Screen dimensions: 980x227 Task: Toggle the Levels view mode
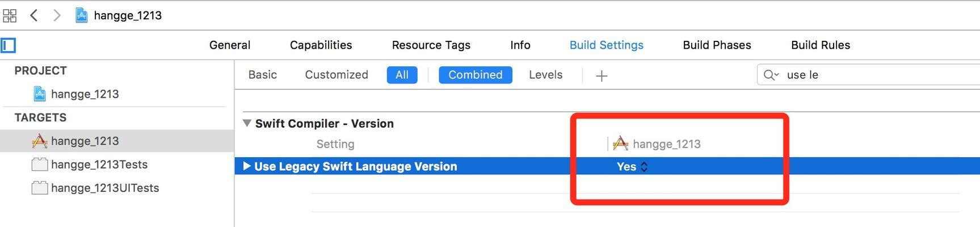click(x=545, y=75)
